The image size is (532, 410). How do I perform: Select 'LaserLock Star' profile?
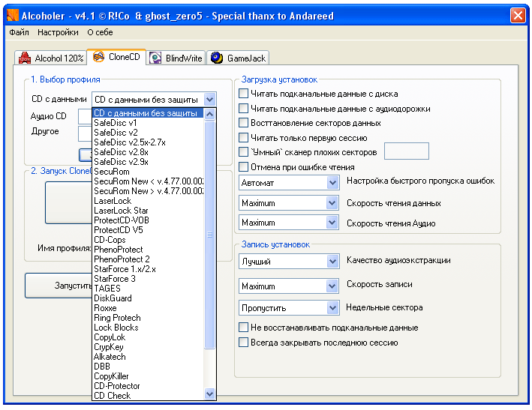149,211
